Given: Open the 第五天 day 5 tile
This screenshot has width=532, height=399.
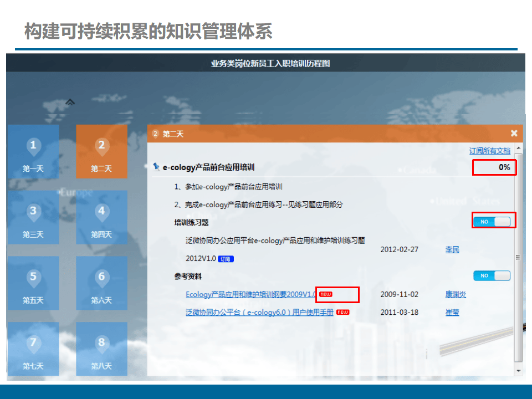Looking at the screenshot, I should click(x=33, y=283).
